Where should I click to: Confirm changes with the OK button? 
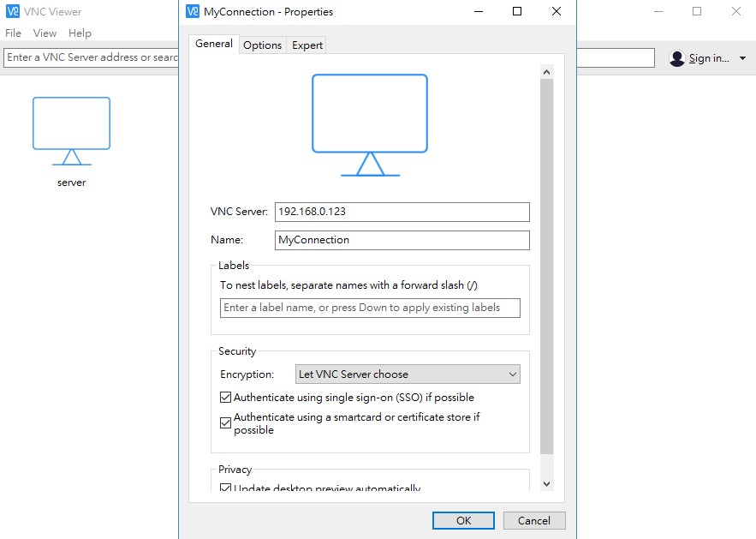(x=462, y=520)
